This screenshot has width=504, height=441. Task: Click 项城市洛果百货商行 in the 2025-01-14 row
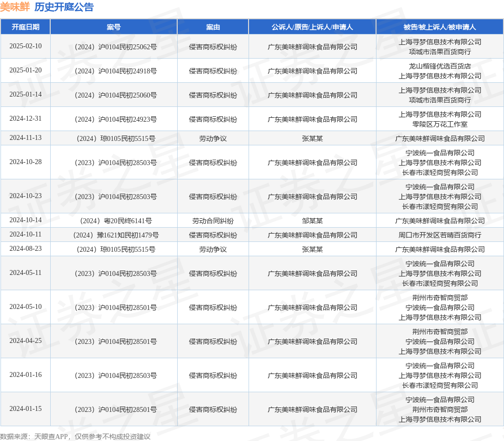point(440,100)
